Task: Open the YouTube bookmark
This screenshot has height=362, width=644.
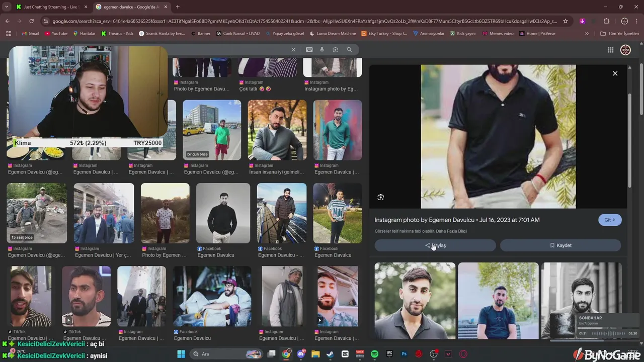Action: 56,34
